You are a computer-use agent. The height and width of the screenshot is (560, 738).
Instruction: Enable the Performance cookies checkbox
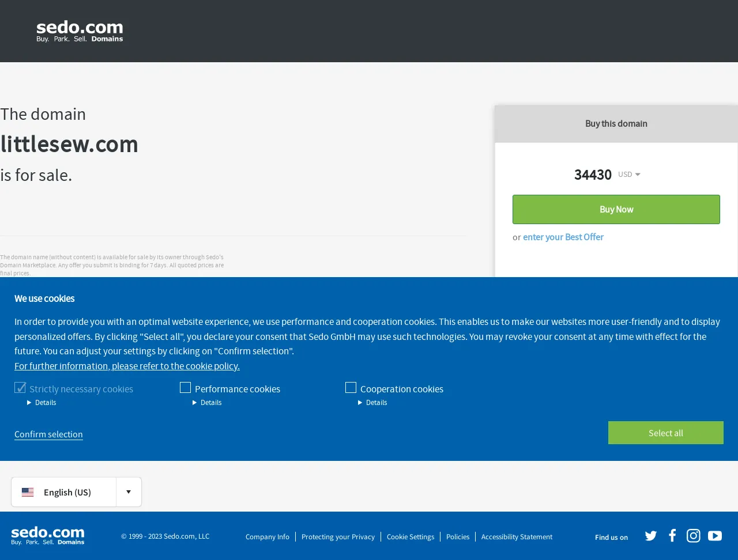pos(185,388)
